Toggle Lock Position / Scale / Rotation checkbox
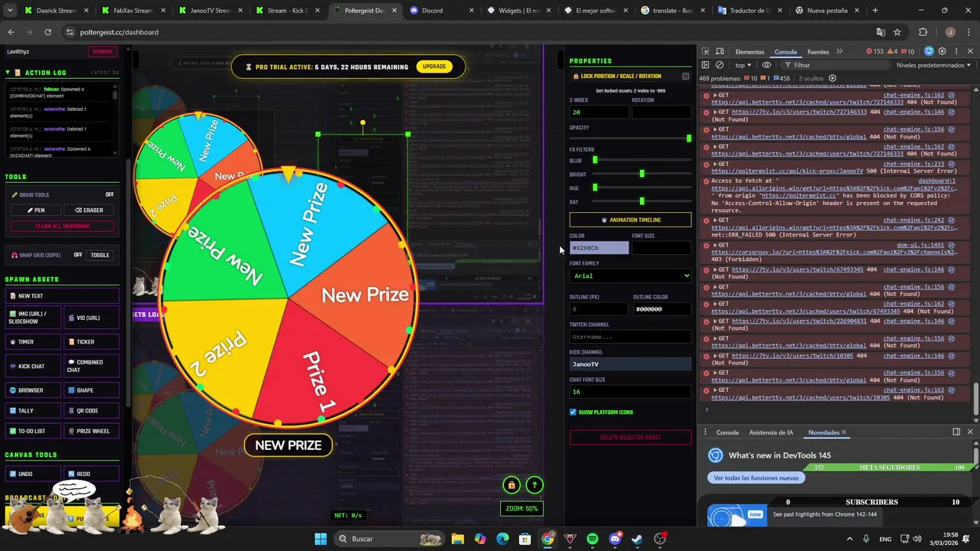 [685, 77]
